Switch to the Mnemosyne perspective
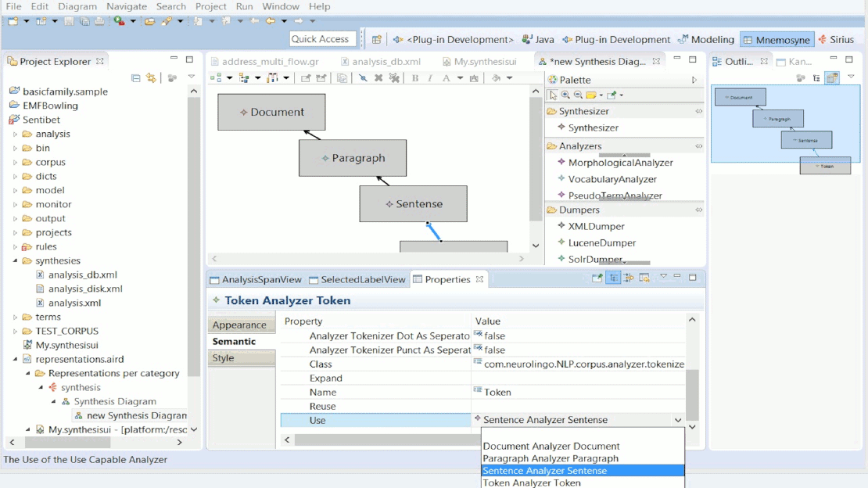Screen dimensions: 868x488 pyautogui.click(x=777, y=40)
